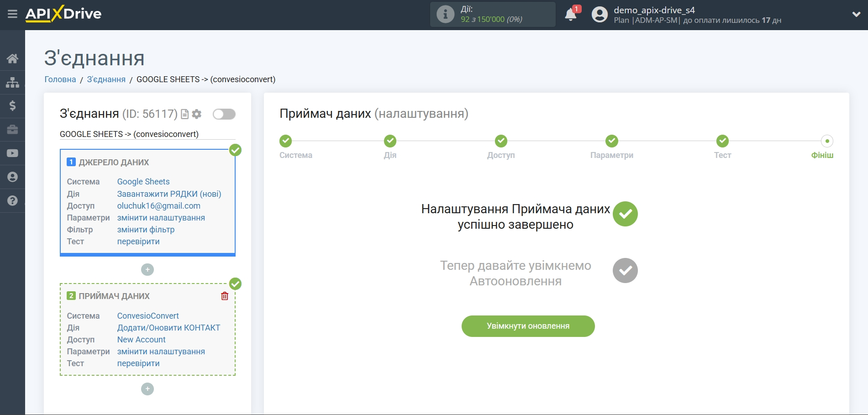Open the home icon in sidebar

point(12,58)
